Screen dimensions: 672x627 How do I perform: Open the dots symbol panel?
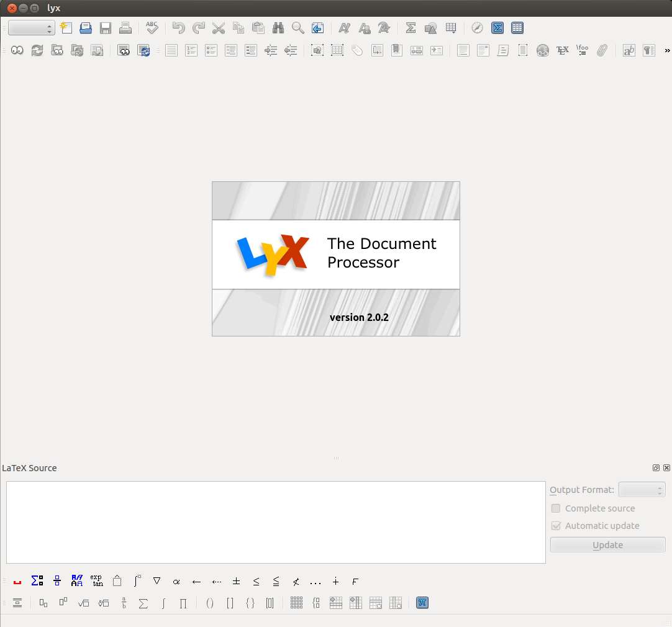tap(316, 582)
